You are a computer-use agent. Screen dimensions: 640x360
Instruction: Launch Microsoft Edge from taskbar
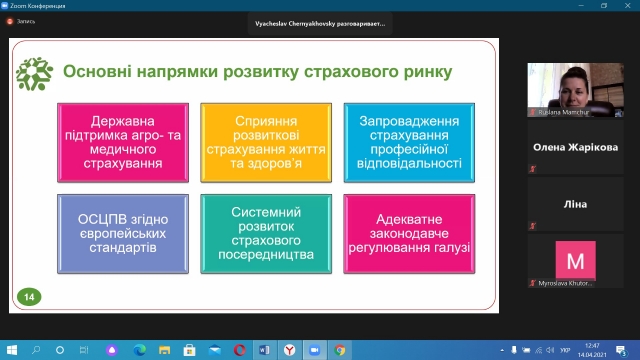click(140, 350)
